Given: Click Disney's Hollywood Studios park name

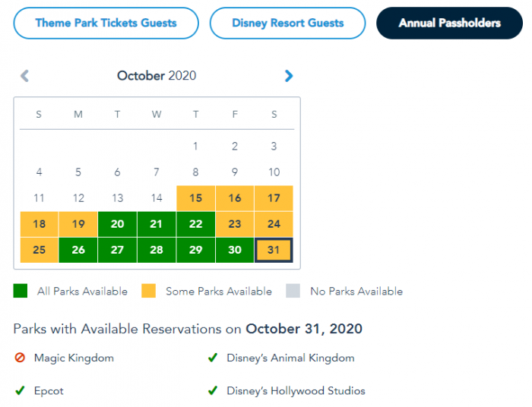Looking at the screenshot, I should (x=296, y=391).
